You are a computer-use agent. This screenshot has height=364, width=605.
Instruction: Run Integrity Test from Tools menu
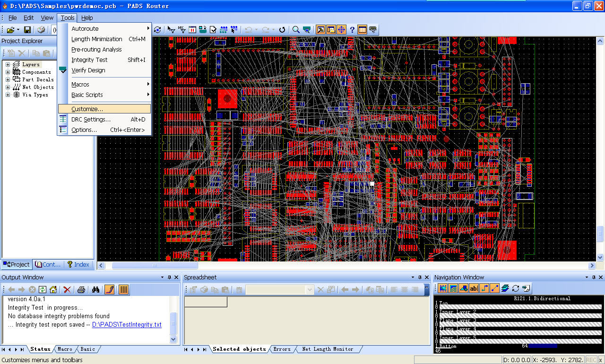pos(104,60)
